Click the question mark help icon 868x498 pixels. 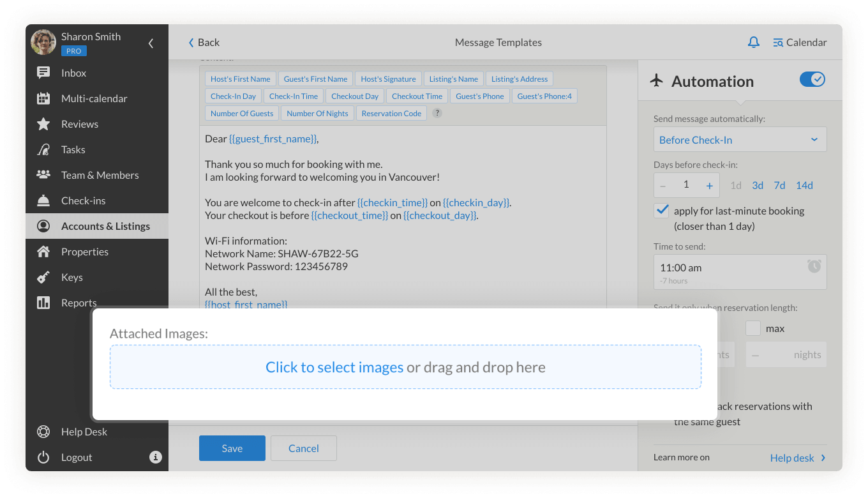437,113
